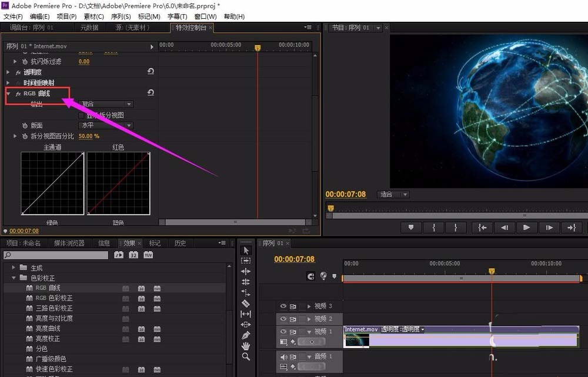
Task: Click the 主通道 curve graph
Action: (x=52, y=183)
